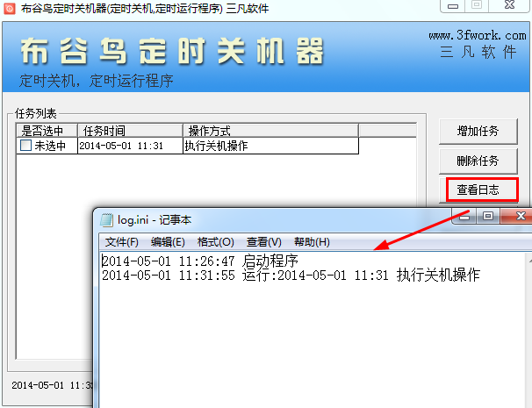The image size is (532, 408).
Task: Open the 帮助(H) menu
Action: [312, 242]
